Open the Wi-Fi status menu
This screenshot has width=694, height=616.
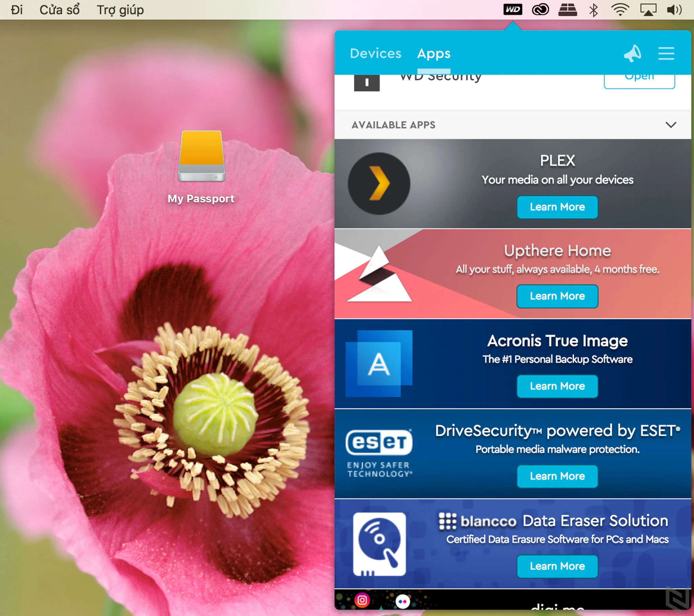pyautogui.click(x=620, y=9)
